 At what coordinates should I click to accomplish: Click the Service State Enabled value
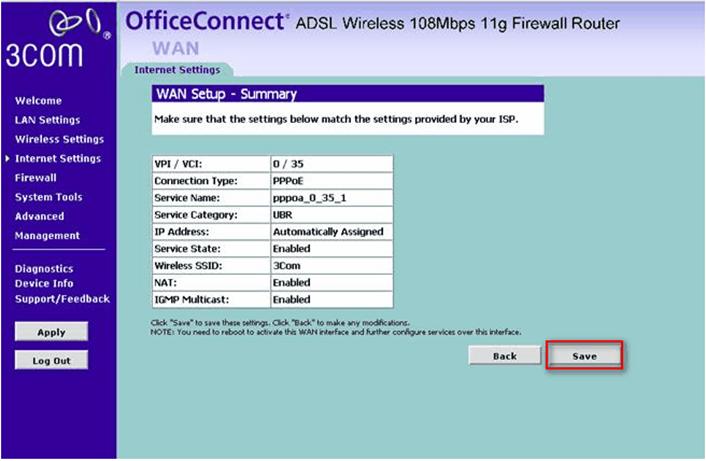[291, 249]
